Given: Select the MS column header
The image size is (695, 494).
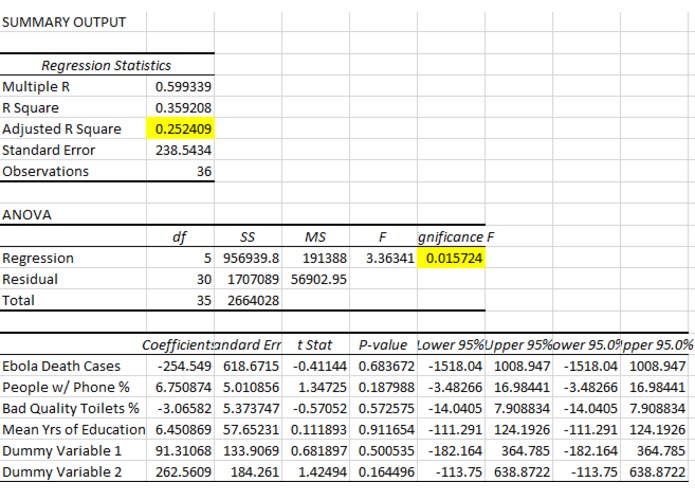Looking at the screenshot, I should pos(315,237).
